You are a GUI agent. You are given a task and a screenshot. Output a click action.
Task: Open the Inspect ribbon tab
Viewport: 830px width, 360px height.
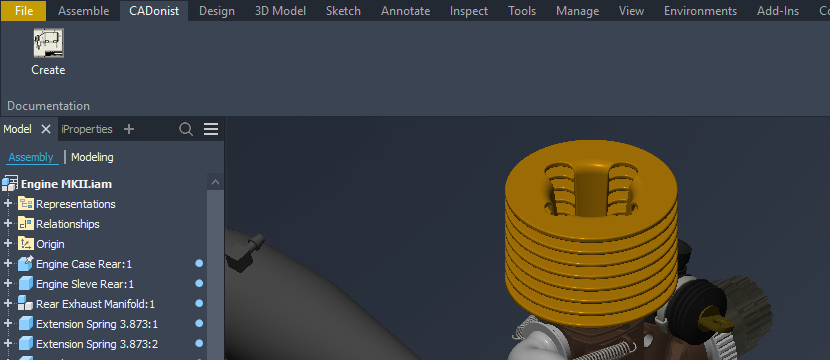(469, 11)
